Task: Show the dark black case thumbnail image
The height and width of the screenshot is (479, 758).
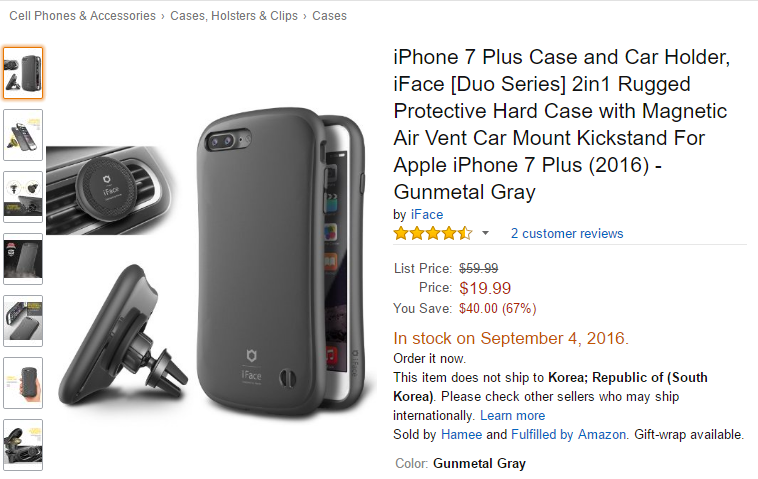Action: click(23, 259)
